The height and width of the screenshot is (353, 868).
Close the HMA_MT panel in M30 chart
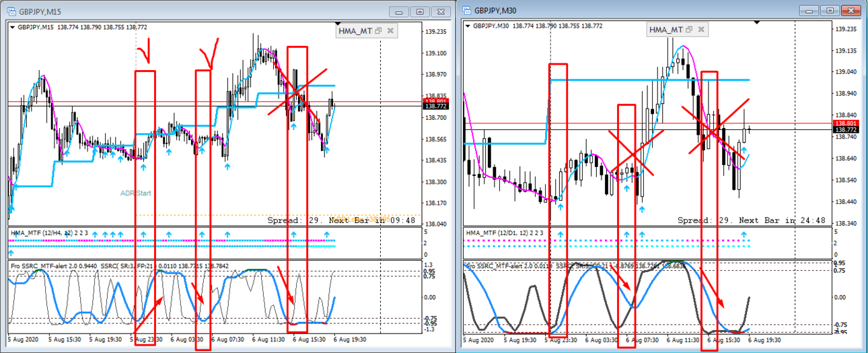(702, 30)
